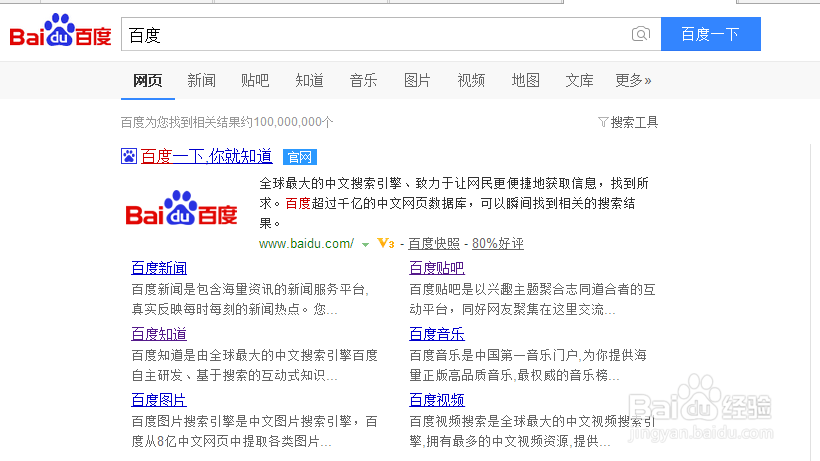Switch to the 新闻 tab
This screenshot has height=461, width=820.
(x=201, y=80)
